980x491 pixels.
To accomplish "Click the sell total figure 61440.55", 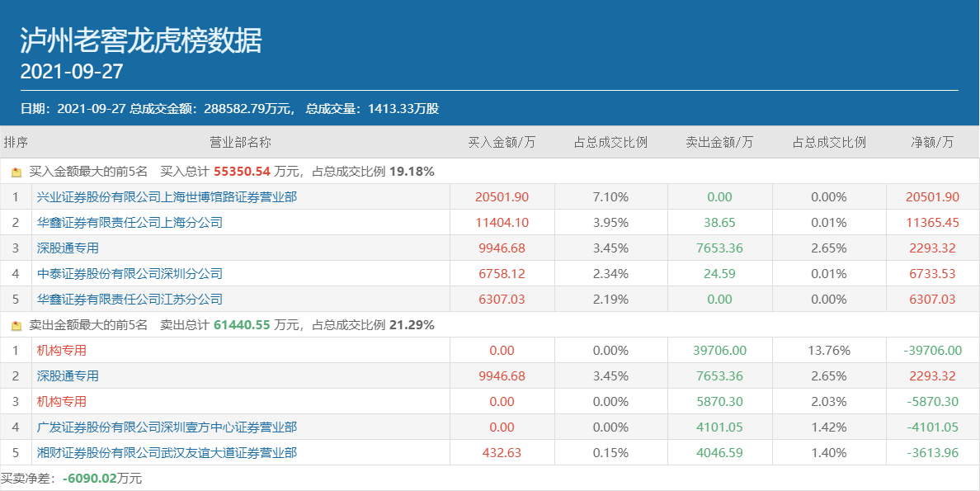I will [242, 325].
